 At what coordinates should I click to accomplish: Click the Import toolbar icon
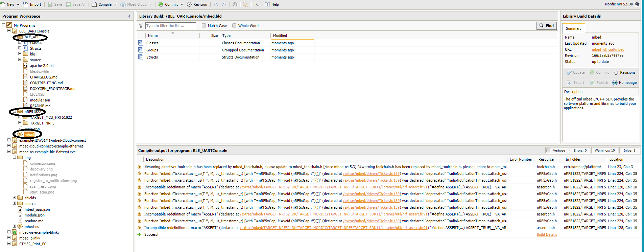click(26, 4)
